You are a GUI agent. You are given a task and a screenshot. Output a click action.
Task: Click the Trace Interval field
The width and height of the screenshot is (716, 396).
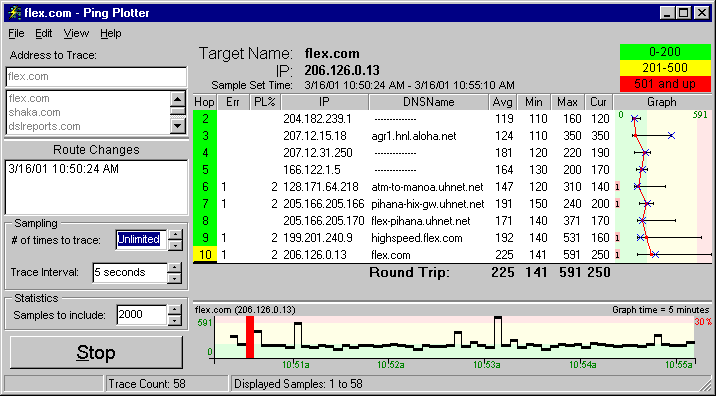point(130,272)
